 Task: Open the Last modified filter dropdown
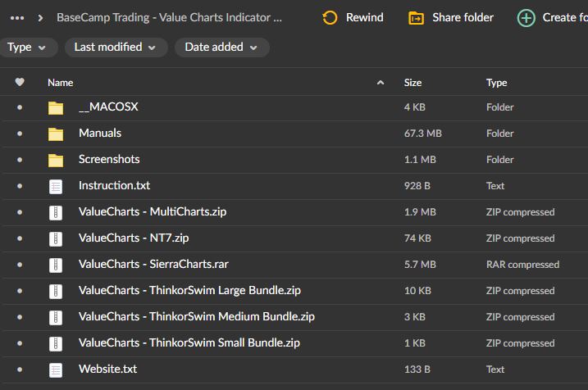click(x=115, y=48)
